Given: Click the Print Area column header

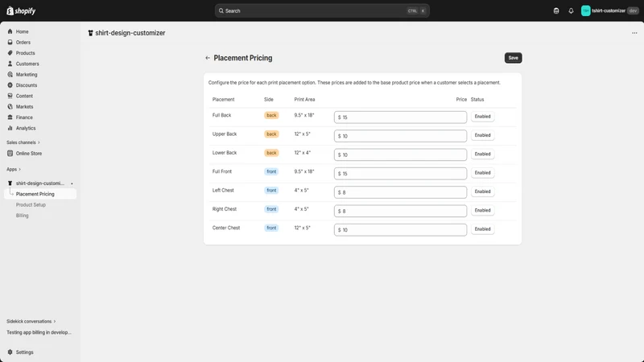Looking at the screenshot, I should point(304,99).
